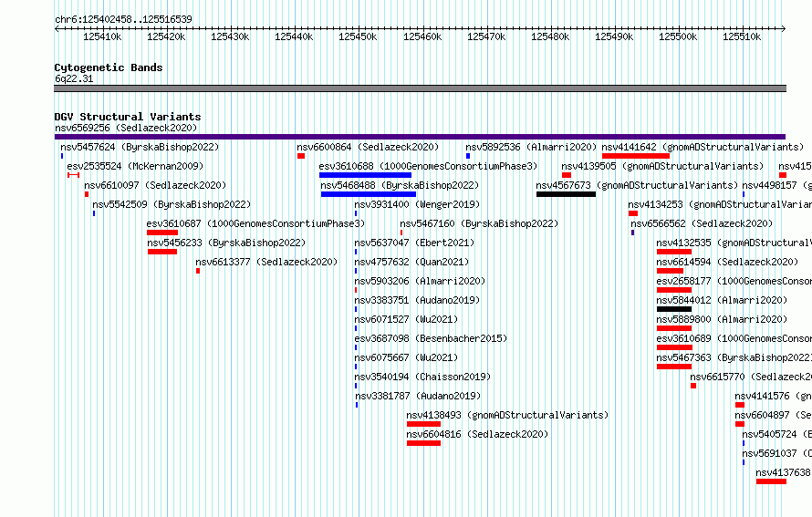This screenshot has width=812, height=517.
Task: Open nsv3383751 (Audano2019) variant
Action: [x=417, y=300]
